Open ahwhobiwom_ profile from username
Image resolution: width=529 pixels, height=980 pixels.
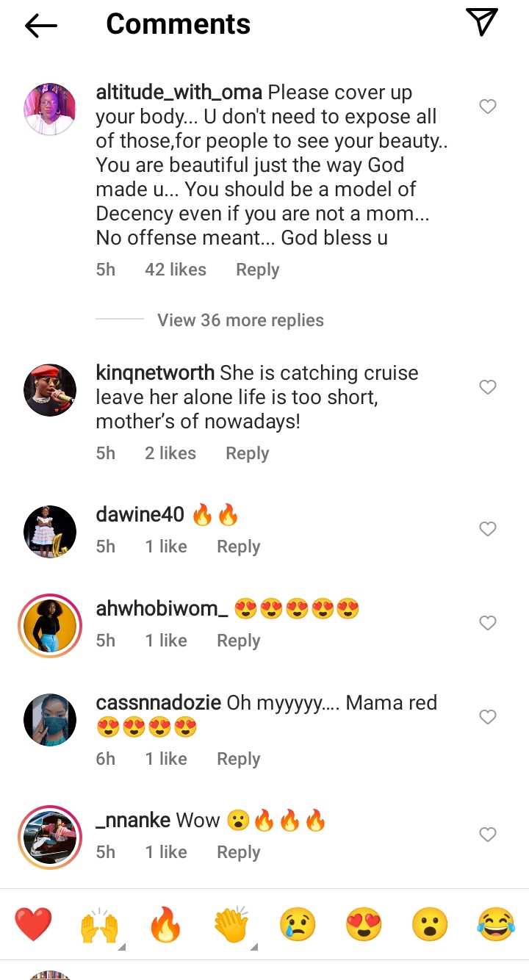157,608
